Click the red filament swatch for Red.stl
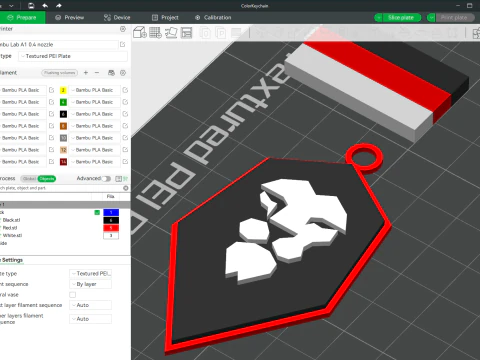The width and height of the screenshot is (480, 360). coord(111,228)
